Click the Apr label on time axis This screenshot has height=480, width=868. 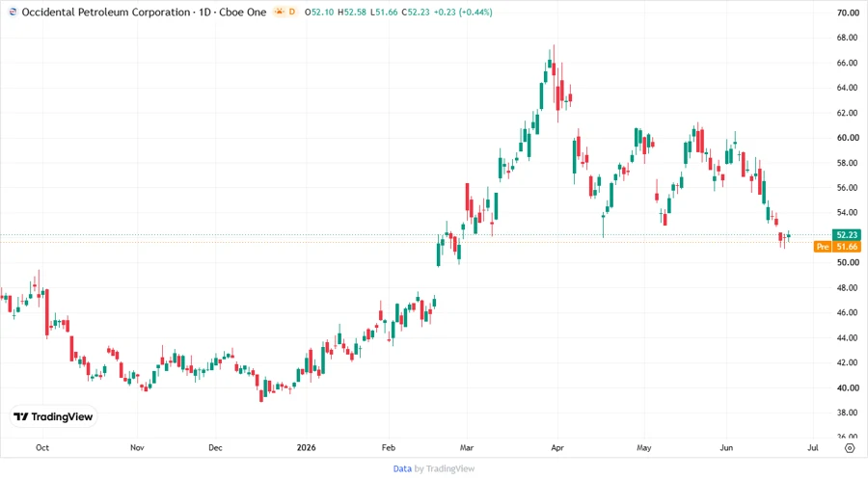tap(557, 447)
